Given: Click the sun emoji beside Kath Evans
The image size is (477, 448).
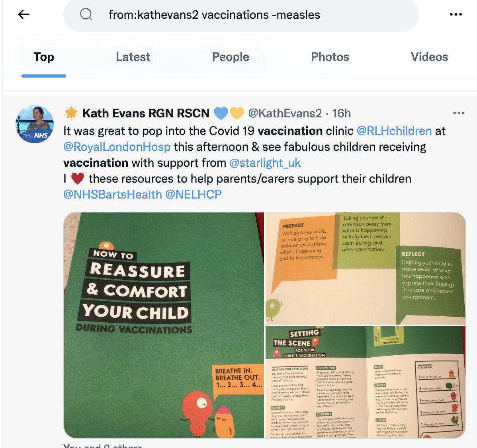Looking at the screenshot, I should (71, 113).
